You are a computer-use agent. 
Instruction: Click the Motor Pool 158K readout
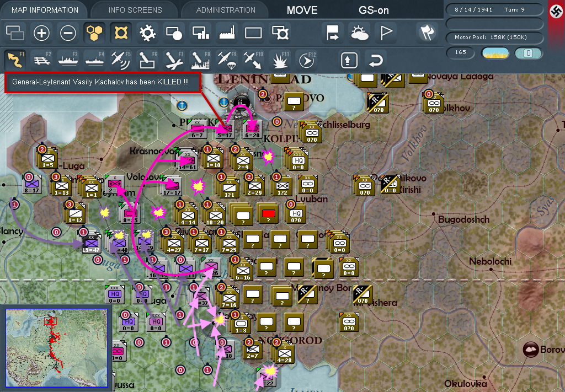[494, 37]
